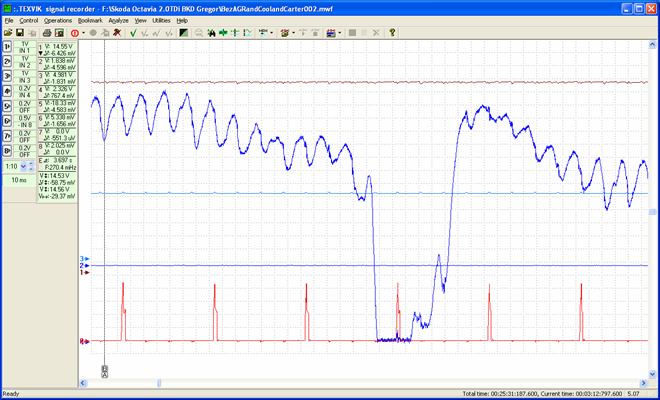Open the -IN 8 input source selector
Image resolution: width=660 pixels, height=400 pixels.
(25, 125)
